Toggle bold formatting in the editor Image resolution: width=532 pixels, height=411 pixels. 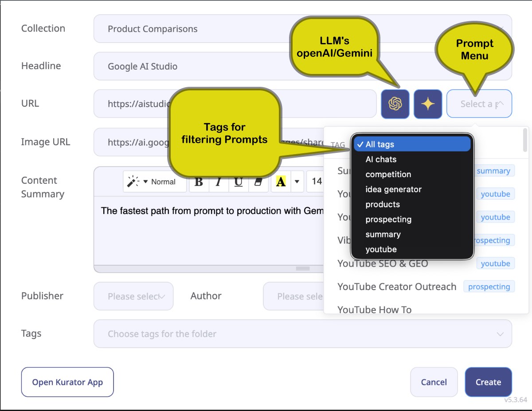click(x=199, y=182)
